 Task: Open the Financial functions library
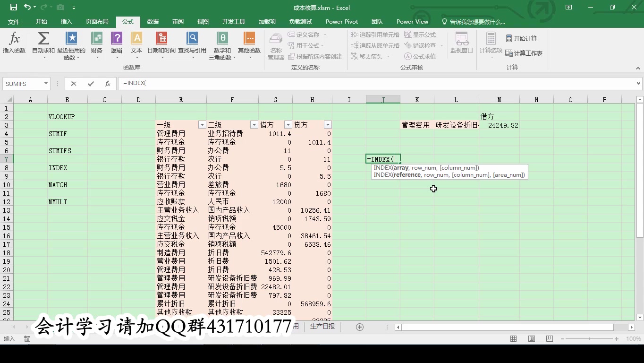[x=97, y=45]
